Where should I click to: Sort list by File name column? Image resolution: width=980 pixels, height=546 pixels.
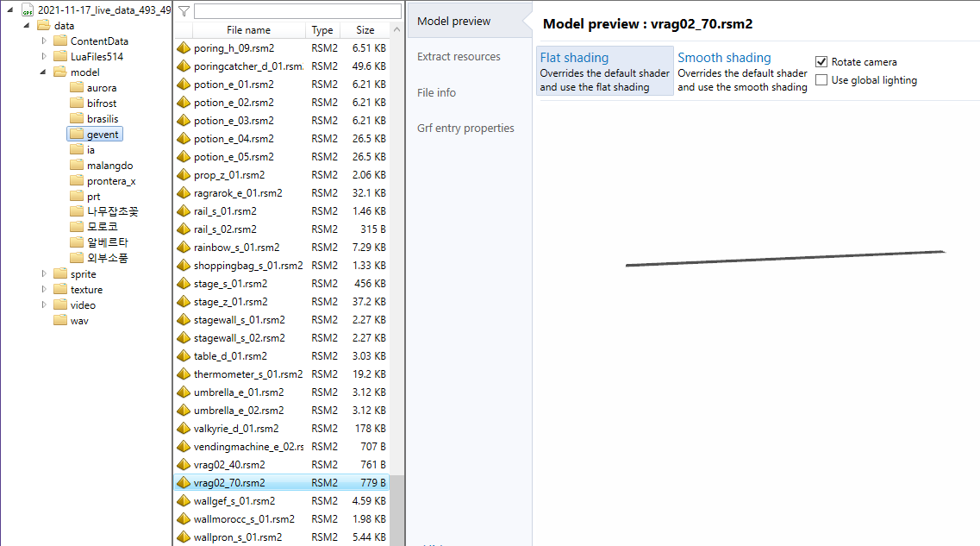249,30
